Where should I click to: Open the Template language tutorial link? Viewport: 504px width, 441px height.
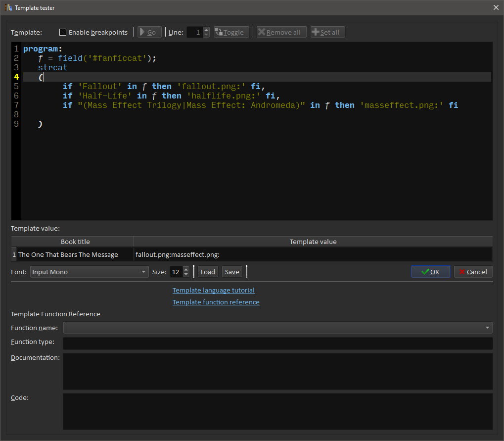pos(213,290)
